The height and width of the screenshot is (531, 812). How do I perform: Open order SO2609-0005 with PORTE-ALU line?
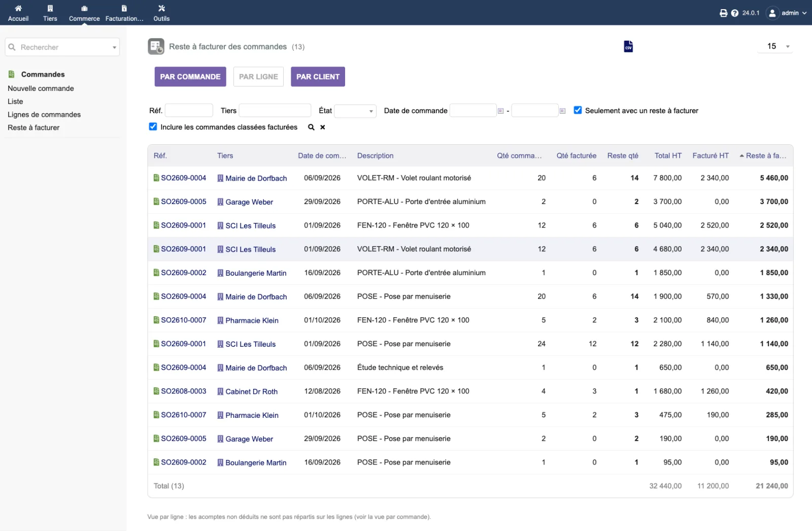(183, 202)
